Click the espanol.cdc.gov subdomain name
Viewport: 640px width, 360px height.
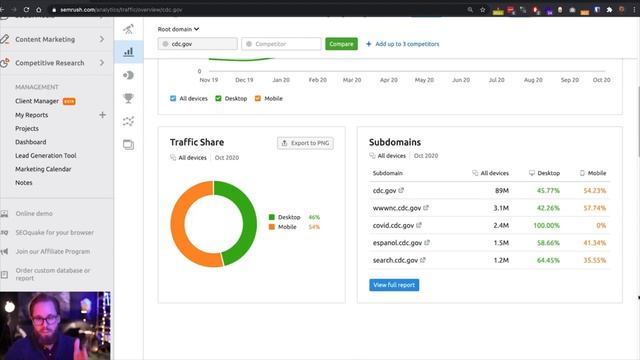coord(397,243)
